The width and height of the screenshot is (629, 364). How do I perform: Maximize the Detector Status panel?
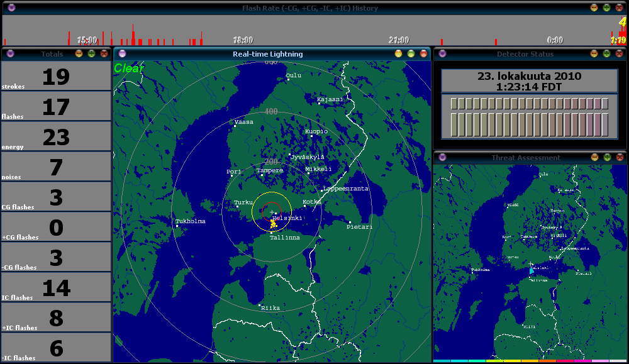606,53
